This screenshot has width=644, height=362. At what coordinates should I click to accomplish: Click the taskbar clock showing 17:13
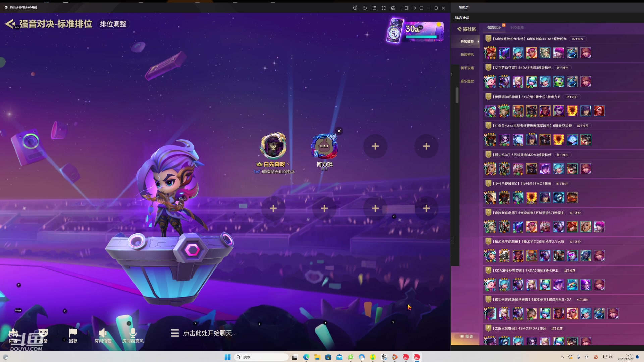[x=626, y=357]
